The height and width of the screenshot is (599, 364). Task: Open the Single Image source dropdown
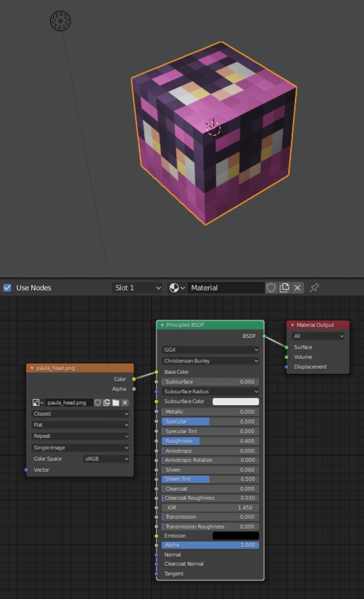80,447
